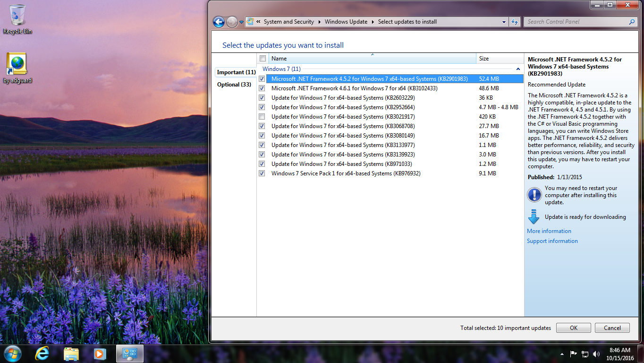Click the 'System and Security' breadcrumb
The image size is (644, 363).
[x=289, y=22]
